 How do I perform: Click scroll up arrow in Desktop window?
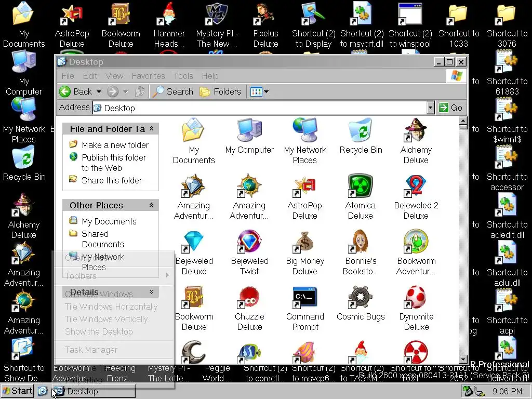click(x=463, y=121)
